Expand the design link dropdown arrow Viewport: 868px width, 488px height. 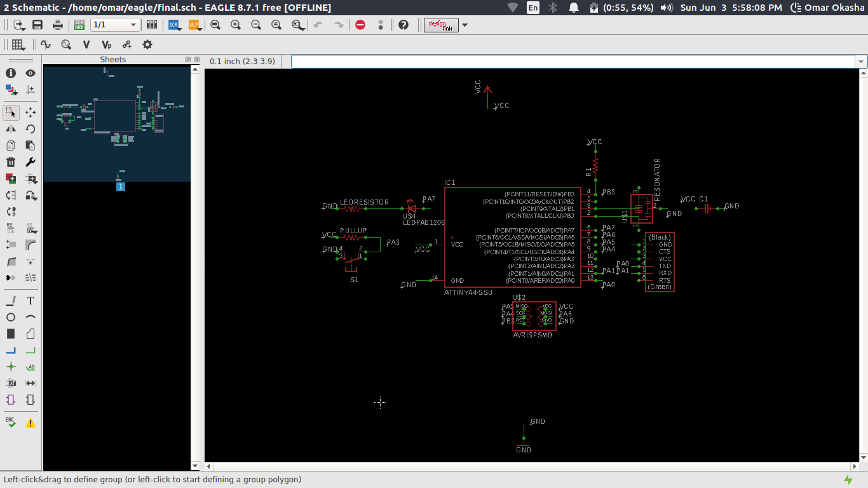point(465,25)
